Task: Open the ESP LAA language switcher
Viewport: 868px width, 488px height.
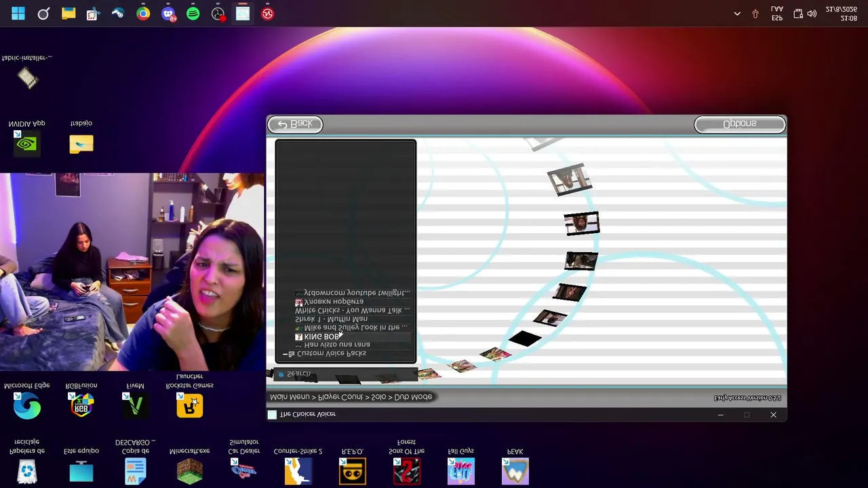Action: click(x=777, y=14)
